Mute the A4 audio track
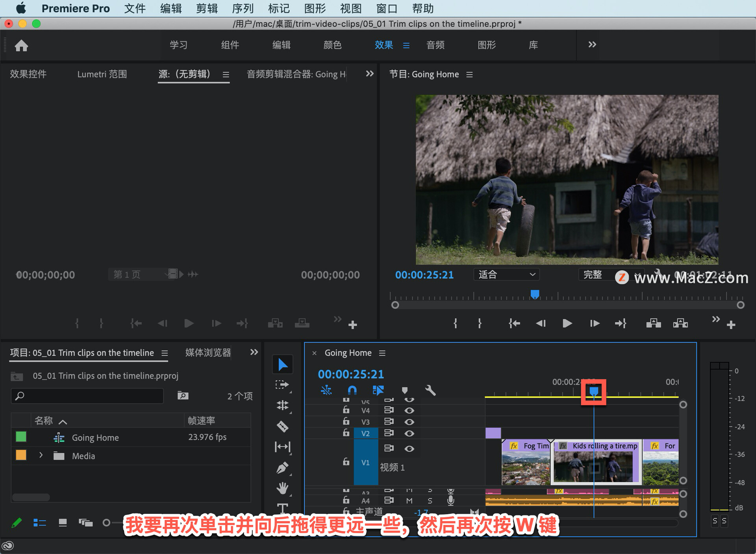This screenshot has height=554, width=756. 409,500
